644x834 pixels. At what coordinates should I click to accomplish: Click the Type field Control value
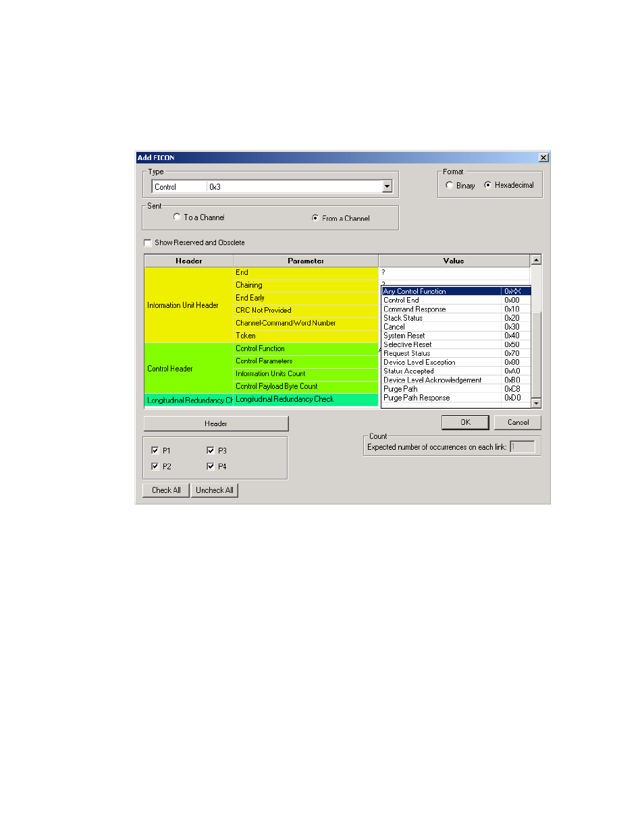pos(180,187)
